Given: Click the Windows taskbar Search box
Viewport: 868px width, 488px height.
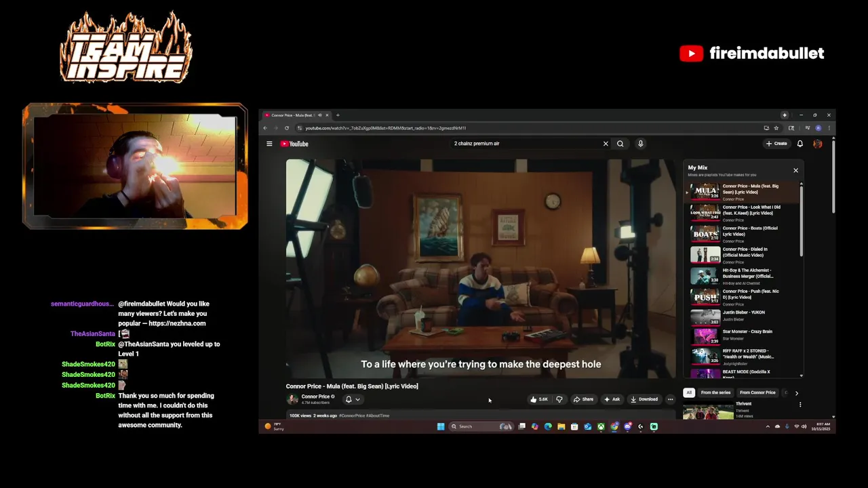Looking at the screenshot, I should tap(480, 426).
